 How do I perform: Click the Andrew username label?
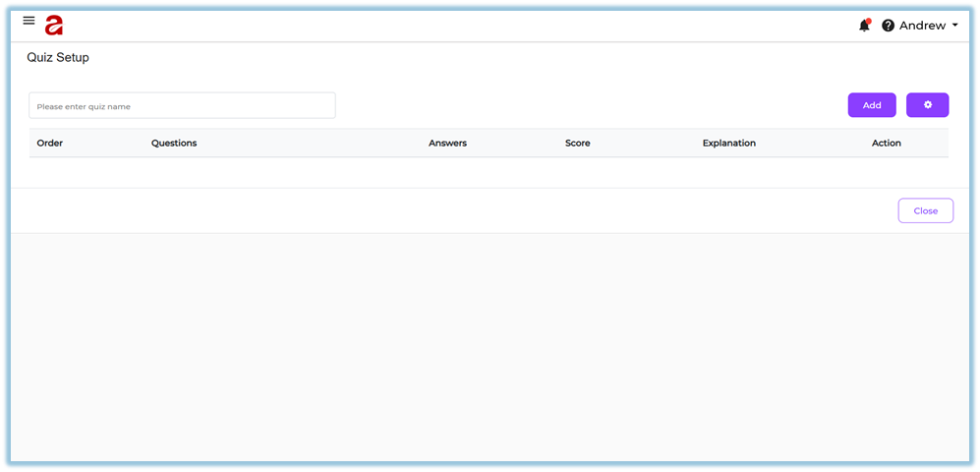(922, 26)
